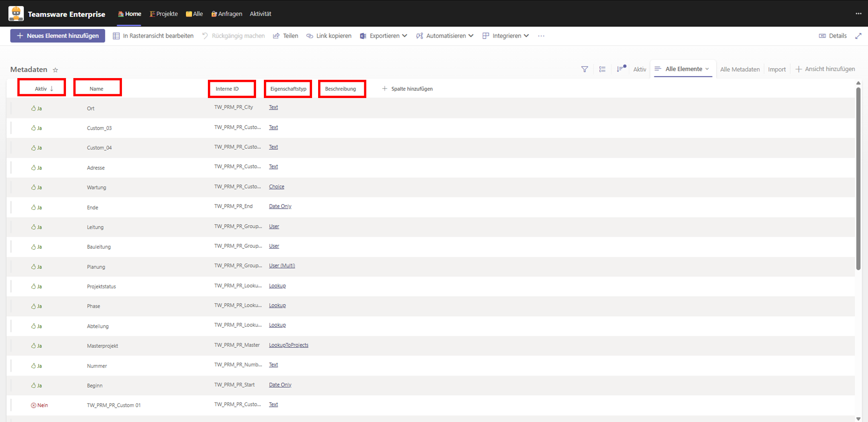This screenshot has height=422, width=868.
Task: Click the expand to fullscreen arrow icon
Action: coord(858,36)
